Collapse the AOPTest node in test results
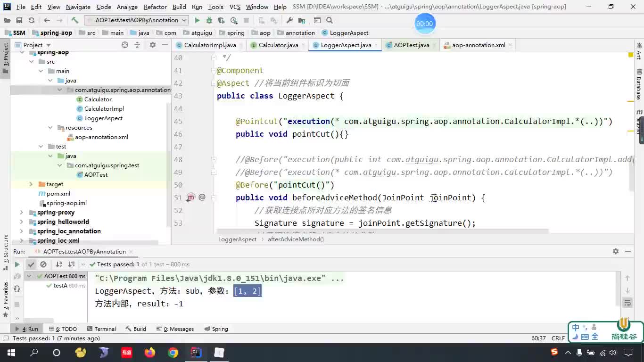The width and height of the screenshot is (644, 362). (x=29, y=276)
